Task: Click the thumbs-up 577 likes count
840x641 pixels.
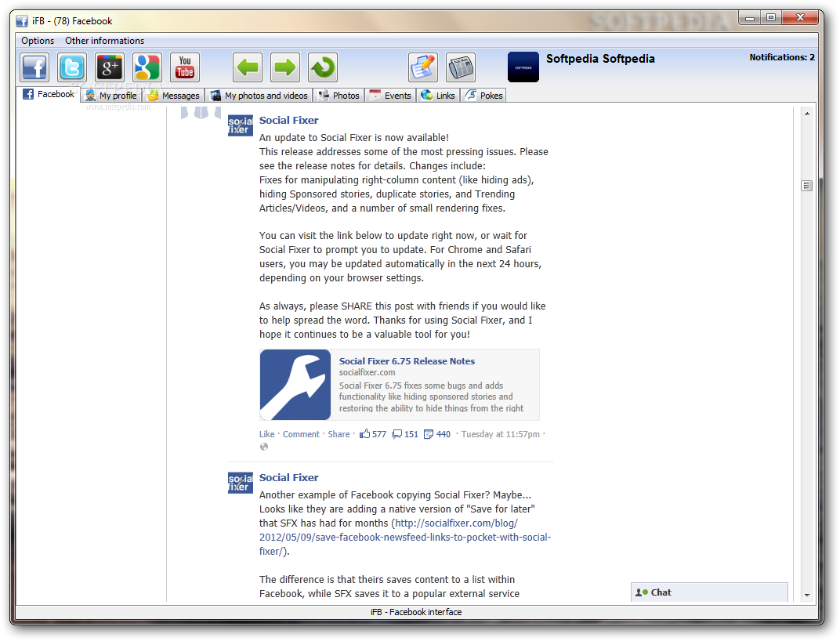Action: coord(373,434)
